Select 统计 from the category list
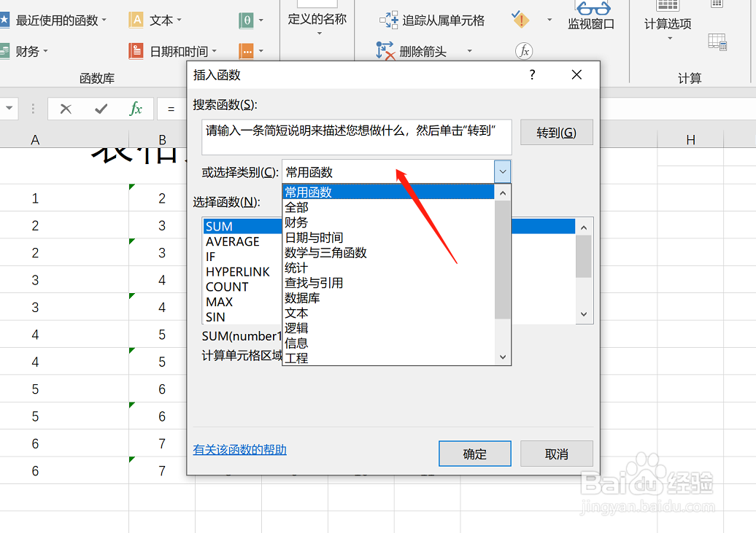 tap(297, 268)
